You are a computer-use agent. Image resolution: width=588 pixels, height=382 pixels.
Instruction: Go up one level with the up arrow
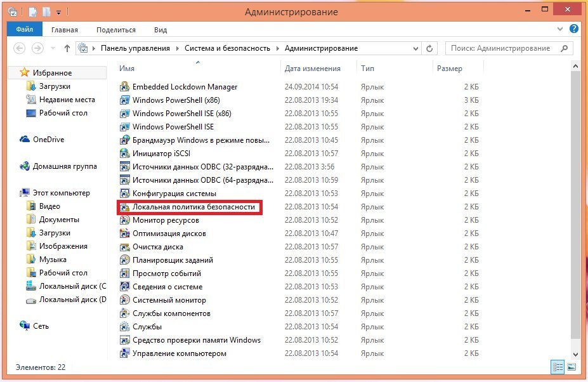(67, 48)
